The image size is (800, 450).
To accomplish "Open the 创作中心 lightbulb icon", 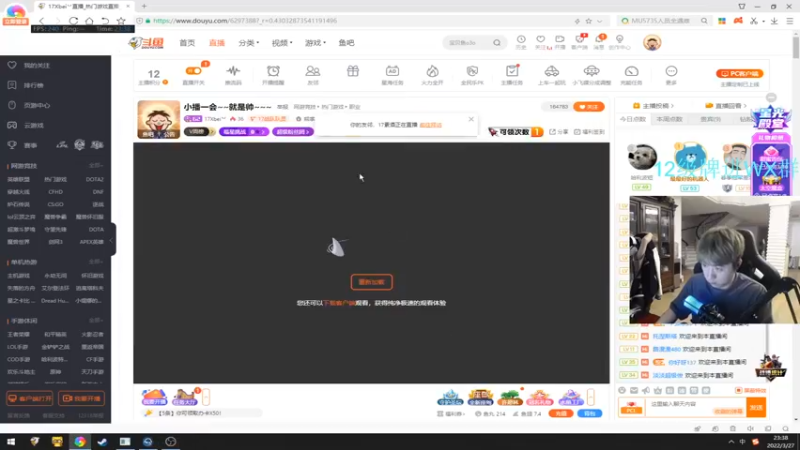I will (x=619, y=42).
